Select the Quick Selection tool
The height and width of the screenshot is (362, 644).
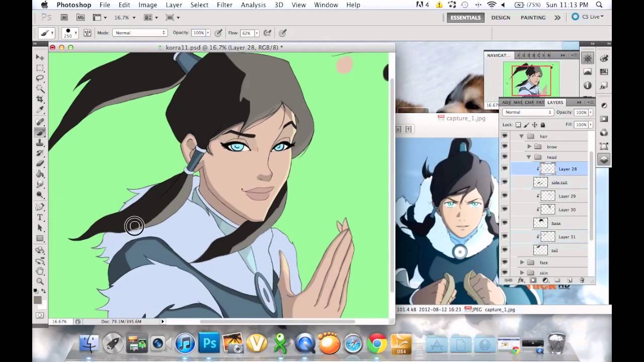point(40,89)
